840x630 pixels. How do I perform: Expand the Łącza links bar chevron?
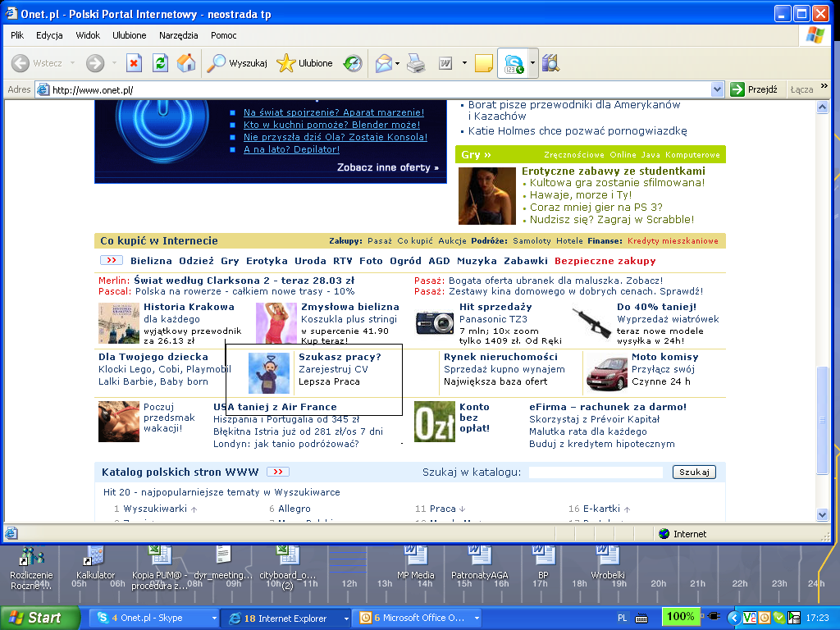pos(824,85)
